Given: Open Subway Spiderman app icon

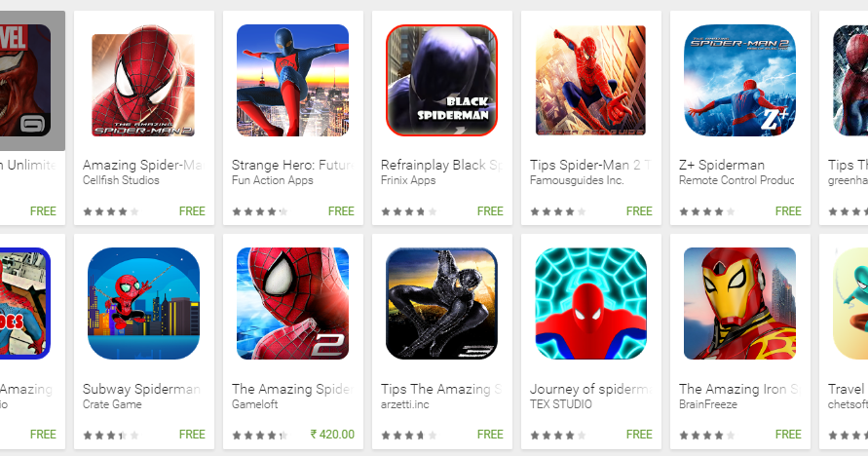Looking at the screenshot, I should [x=143, y=303].
